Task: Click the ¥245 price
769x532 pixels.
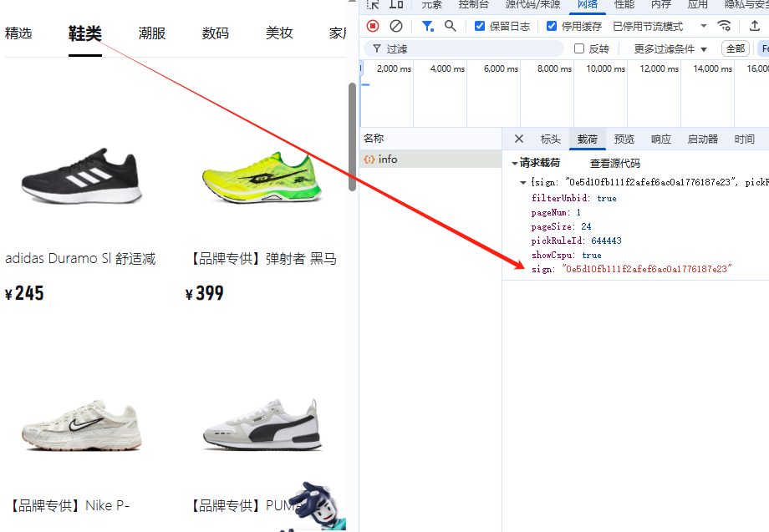Action: 24,293
